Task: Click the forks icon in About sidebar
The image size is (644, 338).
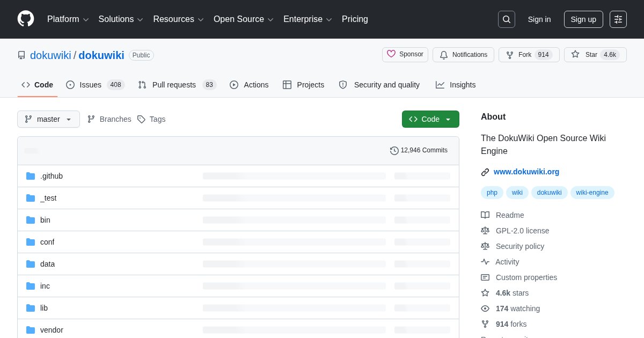Action: coord(485,324)
